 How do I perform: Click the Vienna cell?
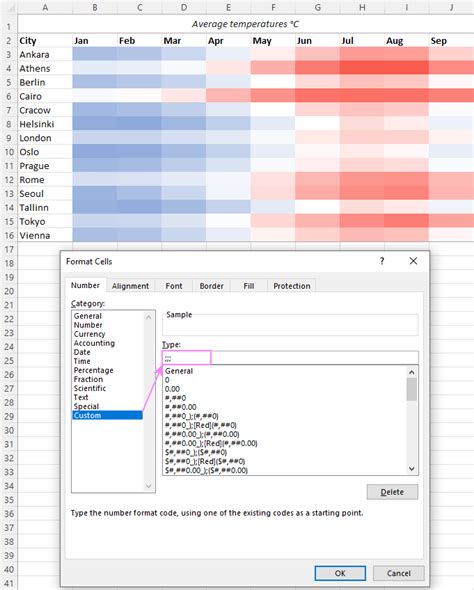[x=45, y=236]
